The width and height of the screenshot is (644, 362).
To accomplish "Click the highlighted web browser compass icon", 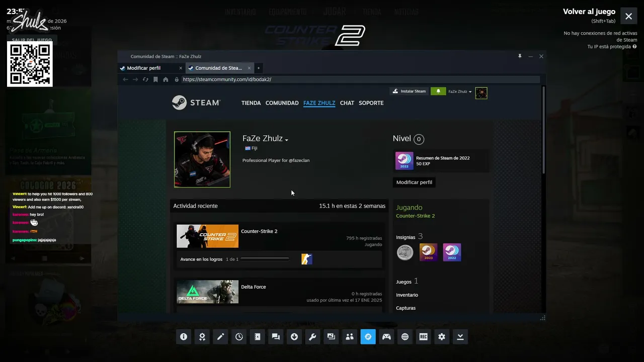I will point(368,337).
